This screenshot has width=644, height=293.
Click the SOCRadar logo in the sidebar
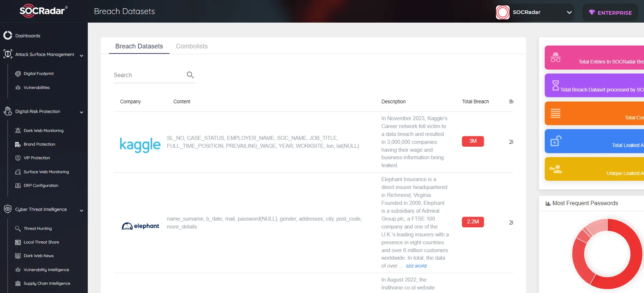[x=43, y=11]
